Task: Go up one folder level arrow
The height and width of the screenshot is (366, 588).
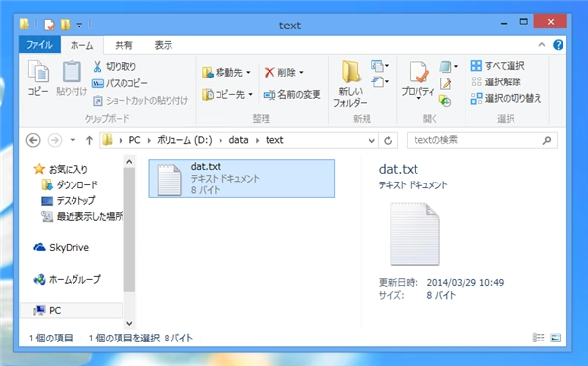Action: [89, 140]
